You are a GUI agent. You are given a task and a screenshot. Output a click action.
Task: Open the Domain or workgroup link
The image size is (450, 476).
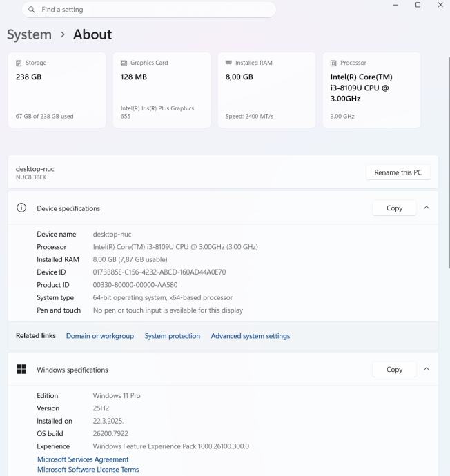[x=100, y=336]
